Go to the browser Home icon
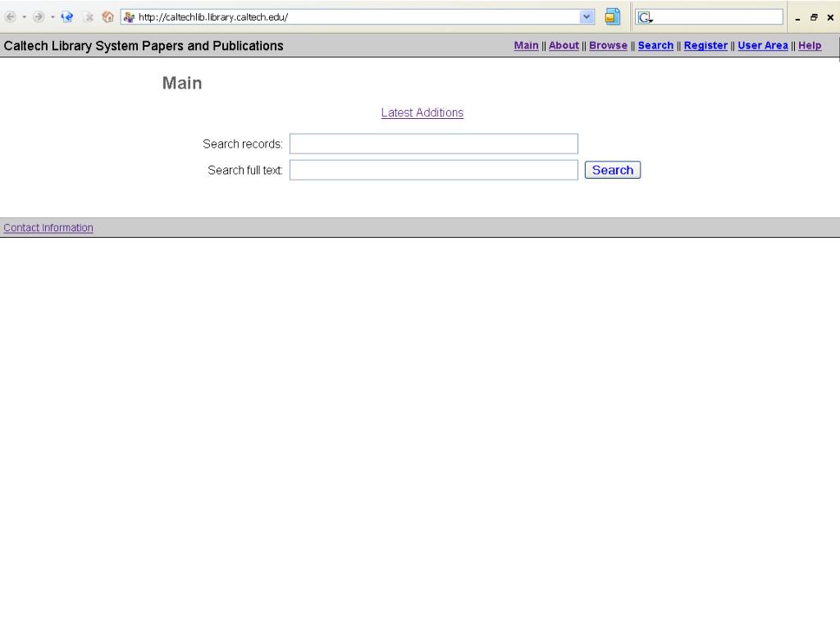Viewport: 840px width, 630px height. click(x=107, y=17)
